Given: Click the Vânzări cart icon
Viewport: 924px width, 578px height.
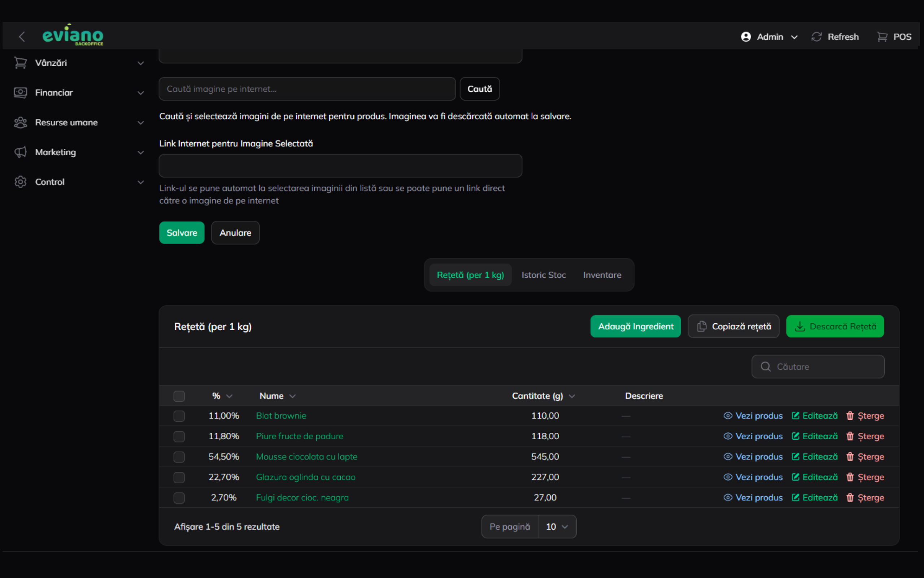Looking at the screenshot, I should pos(21,63).
